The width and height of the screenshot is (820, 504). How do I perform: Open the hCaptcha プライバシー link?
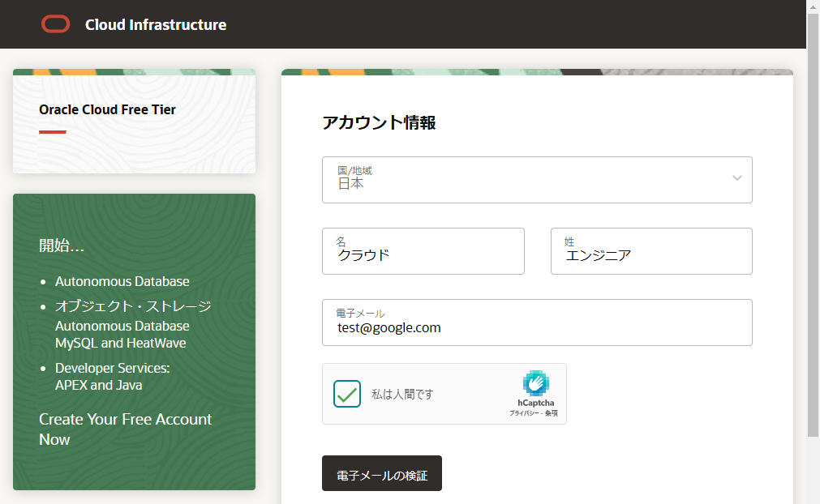coord(523,413)
